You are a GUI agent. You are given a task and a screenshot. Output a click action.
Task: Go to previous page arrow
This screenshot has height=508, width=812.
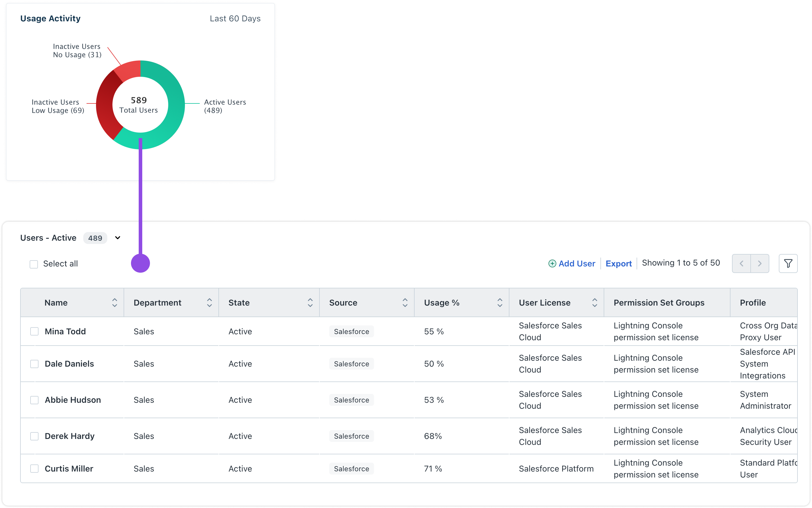point(741,263)
